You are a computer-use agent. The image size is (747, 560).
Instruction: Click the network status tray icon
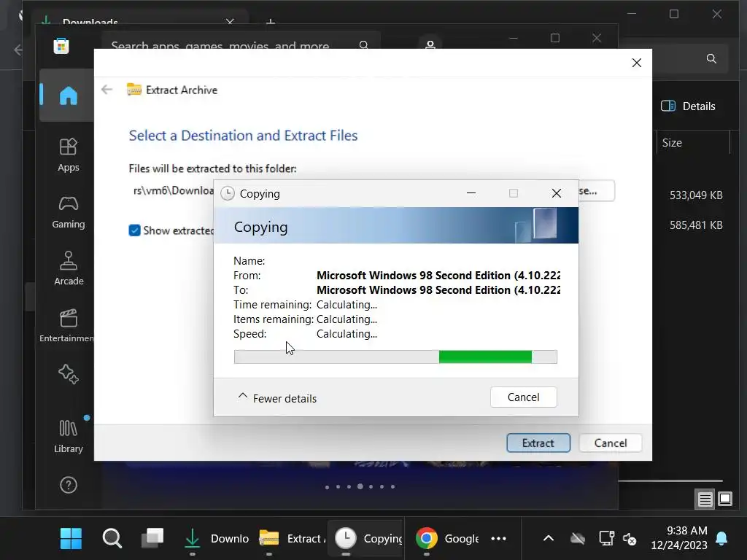606,538
